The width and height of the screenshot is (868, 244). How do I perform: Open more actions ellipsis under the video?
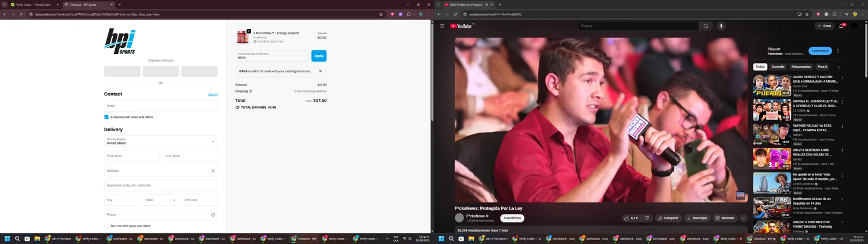[x=744, y=218]
